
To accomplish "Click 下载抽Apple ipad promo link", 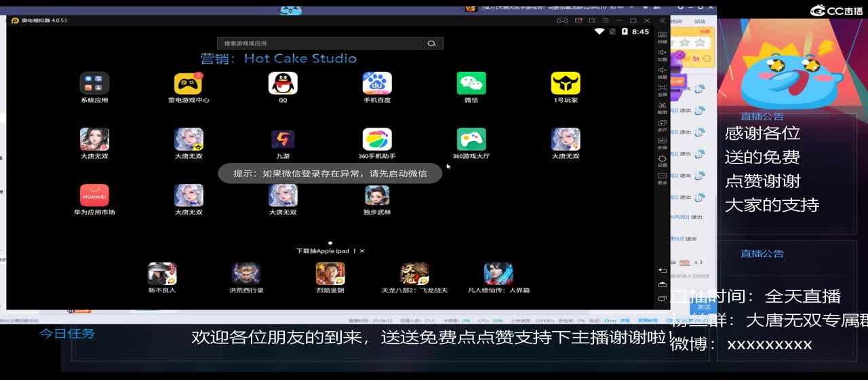I will point(323,251).
